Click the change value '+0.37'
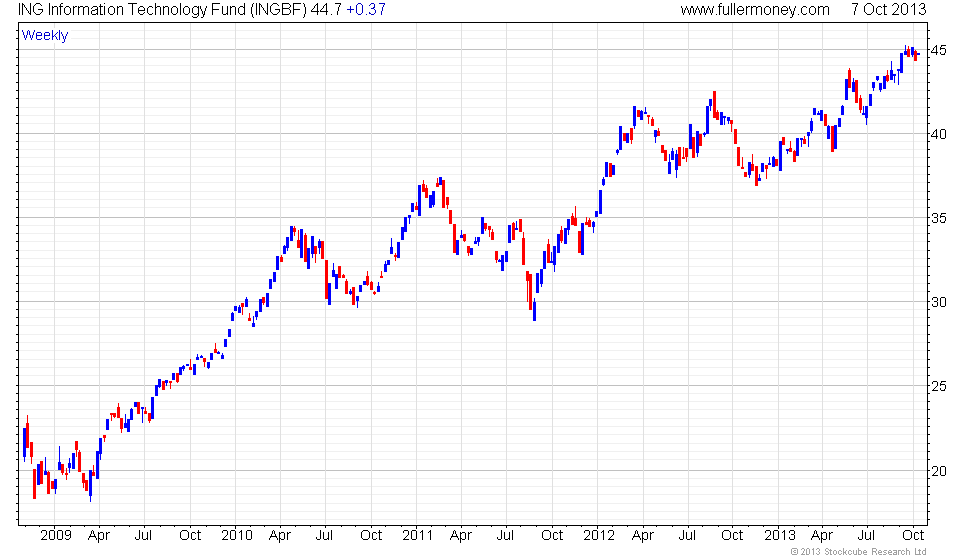 pyautogui.click(x=366, y=10)
